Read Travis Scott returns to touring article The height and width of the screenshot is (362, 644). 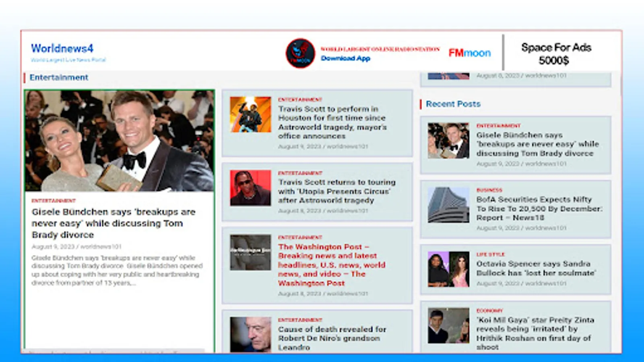coord(337,191)
